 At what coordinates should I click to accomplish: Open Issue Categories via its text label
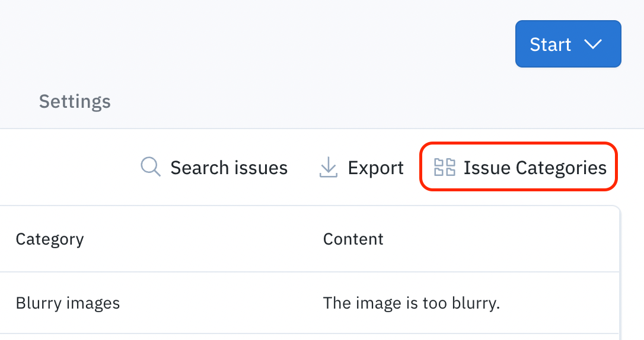(x=535, y=168)
